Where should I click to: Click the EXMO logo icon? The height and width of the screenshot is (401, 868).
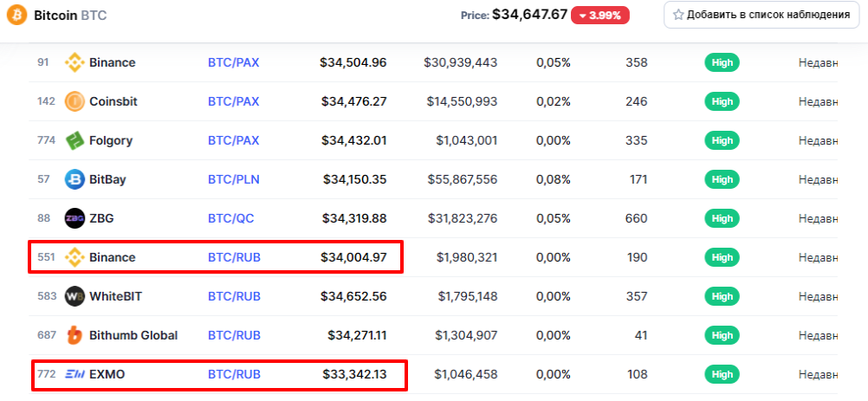tap(74, 374)
